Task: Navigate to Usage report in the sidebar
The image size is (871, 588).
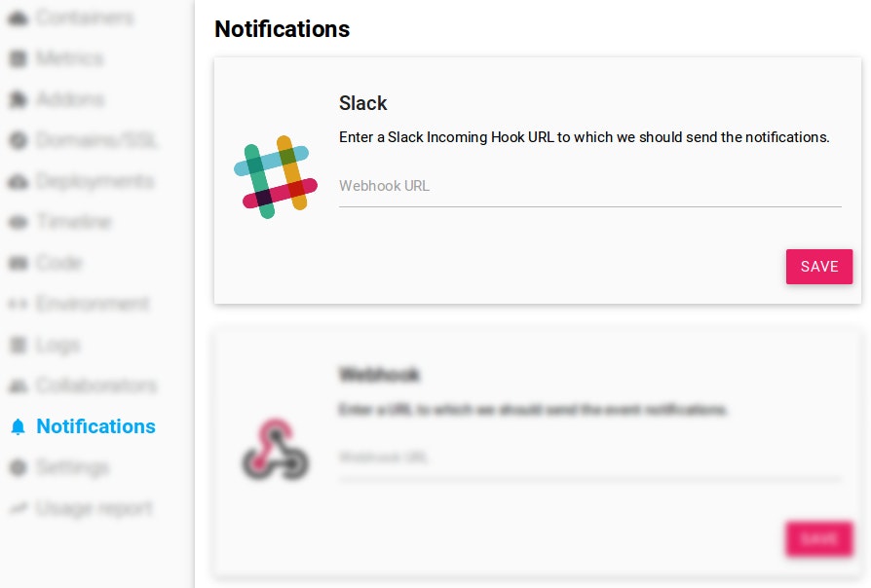Action: [x=93, y=508]
